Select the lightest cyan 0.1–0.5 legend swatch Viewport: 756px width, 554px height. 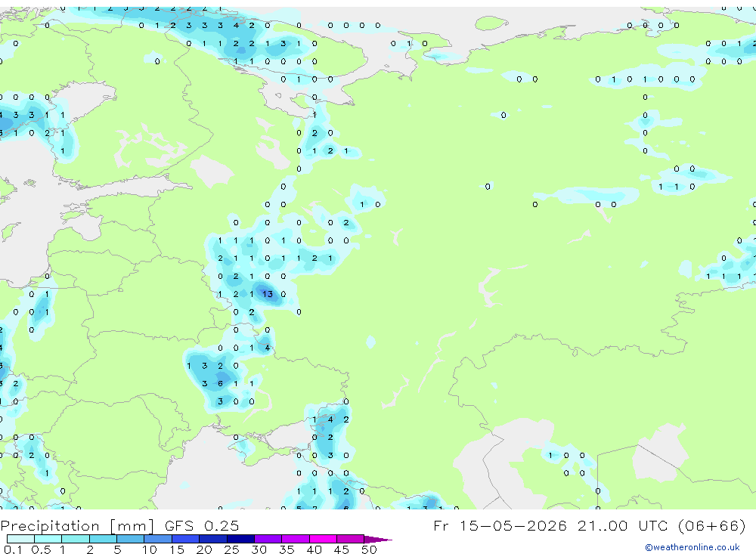click(x=20, y=539)
